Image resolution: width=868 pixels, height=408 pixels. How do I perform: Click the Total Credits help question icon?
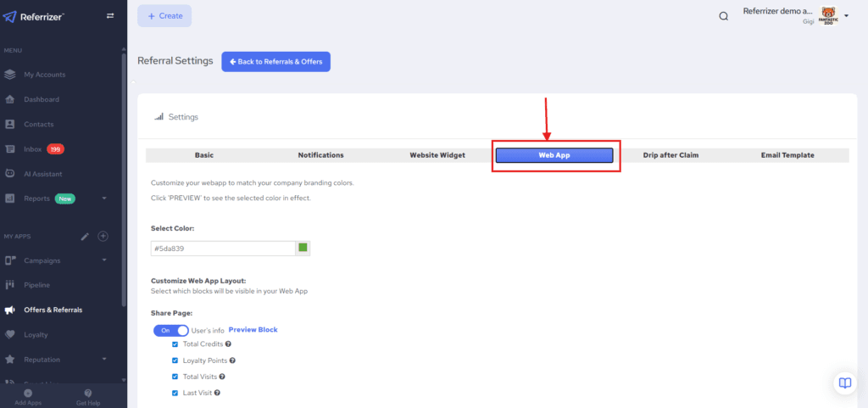[x=228, y=344]
